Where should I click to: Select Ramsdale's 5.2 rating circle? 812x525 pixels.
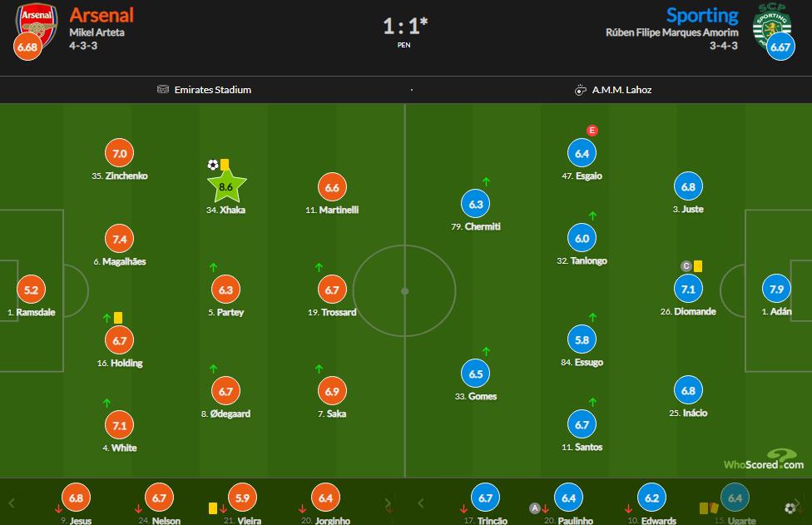pyautogui.click(x=32, y=290)
